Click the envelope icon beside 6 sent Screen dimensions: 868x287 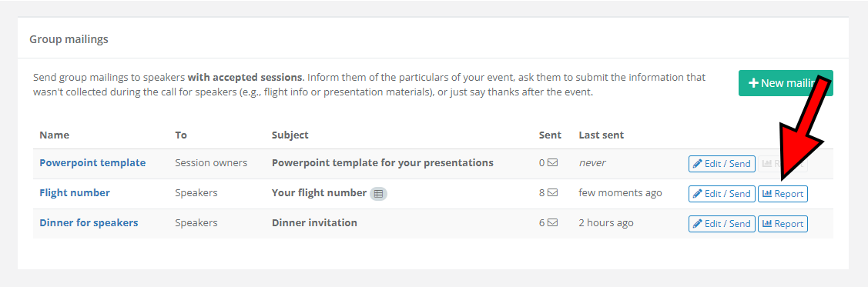coord(552,223)
